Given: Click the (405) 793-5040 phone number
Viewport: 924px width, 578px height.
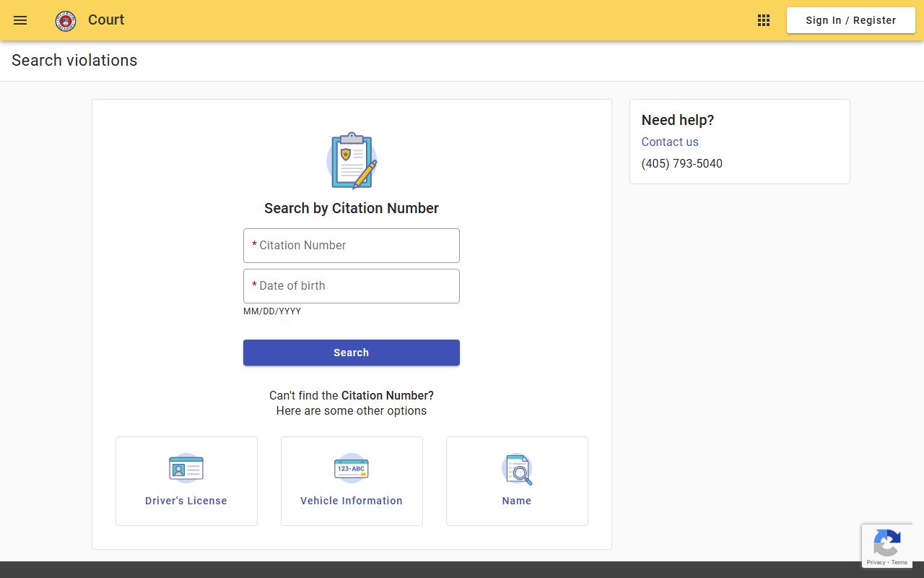Looking at the screenshot, I should [682, 164].
